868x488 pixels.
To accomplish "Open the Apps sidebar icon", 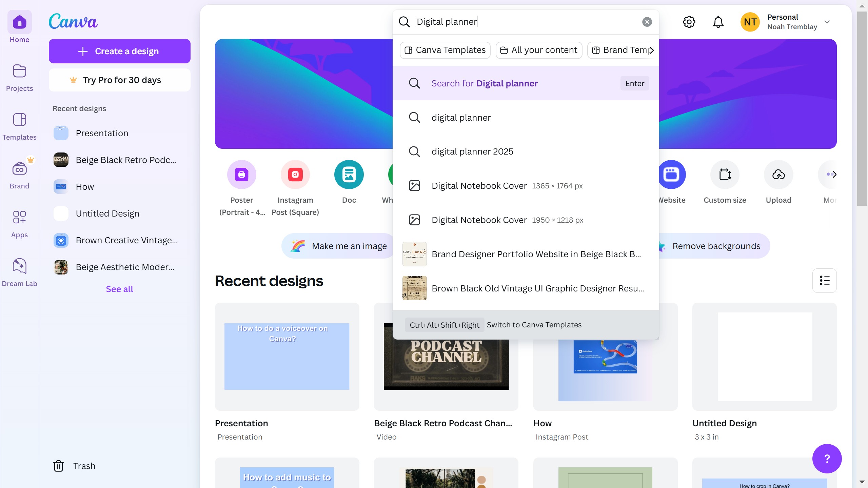I will pyautogui.click(x=19, y=218).
